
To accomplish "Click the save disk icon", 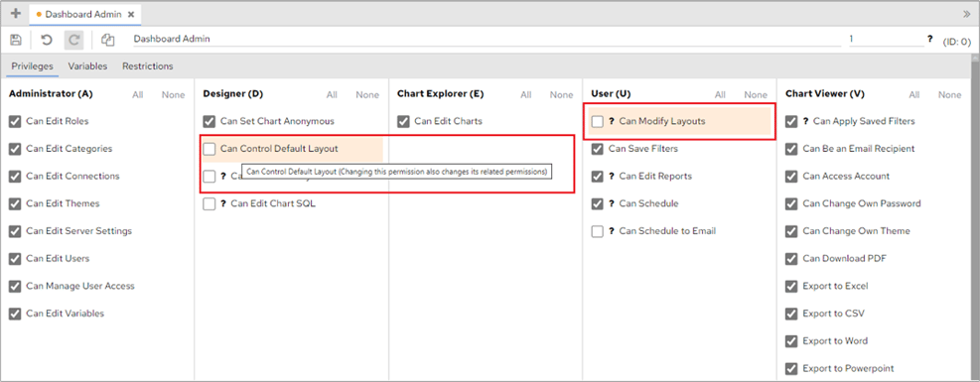I will click(x=16, y=40).
